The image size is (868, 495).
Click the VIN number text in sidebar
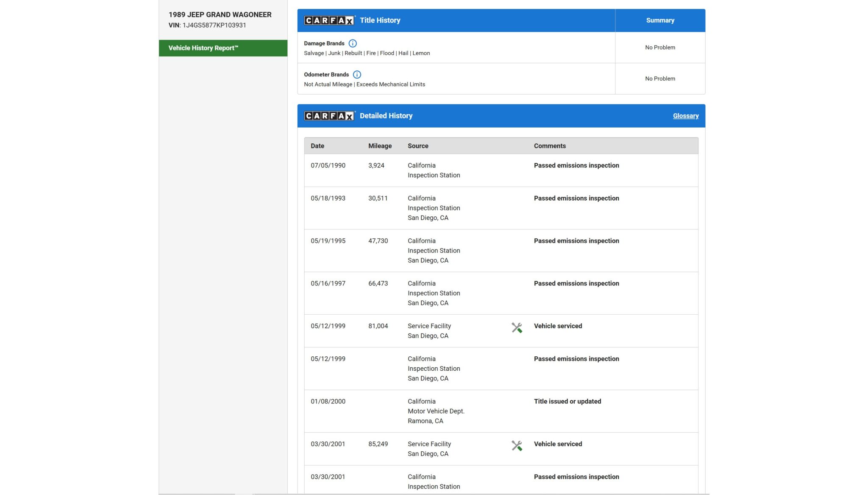(214, 25)
